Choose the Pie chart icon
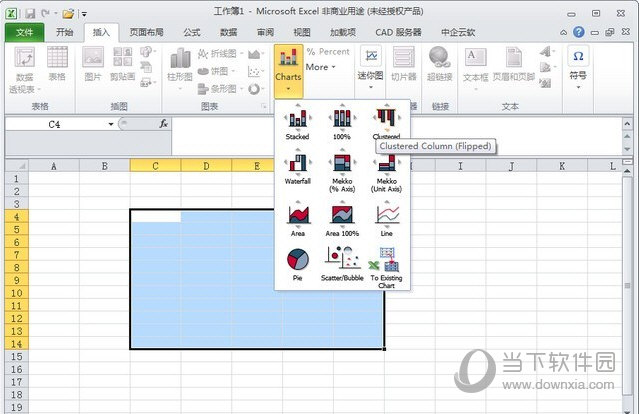Image resolution: width=639 pixels, height=414 pixels. tap(298, 262)
